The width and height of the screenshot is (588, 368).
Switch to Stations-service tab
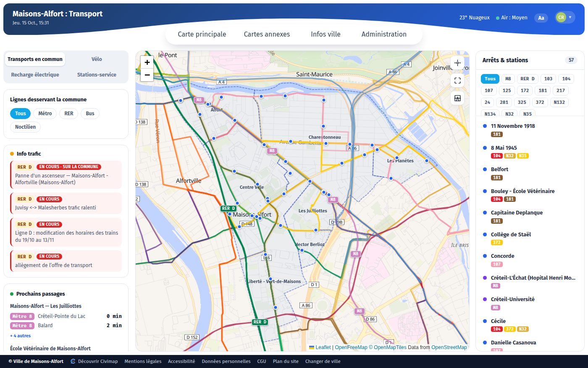(x=97, y=75)
